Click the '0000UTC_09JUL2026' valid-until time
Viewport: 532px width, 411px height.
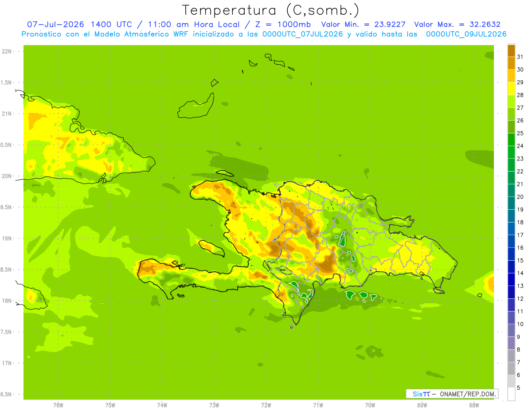pos(466,34)
